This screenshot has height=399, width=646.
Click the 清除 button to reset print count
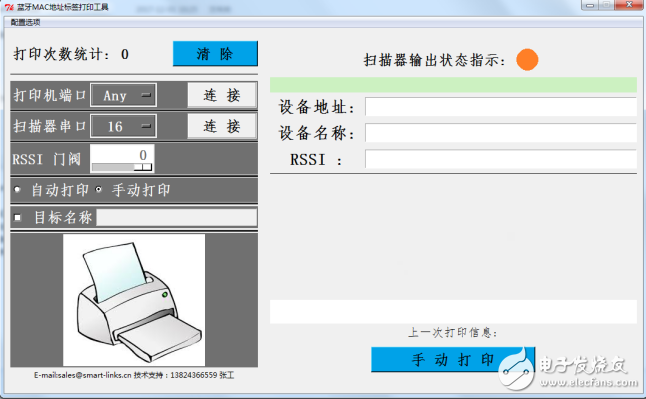(x=215, y=54)
